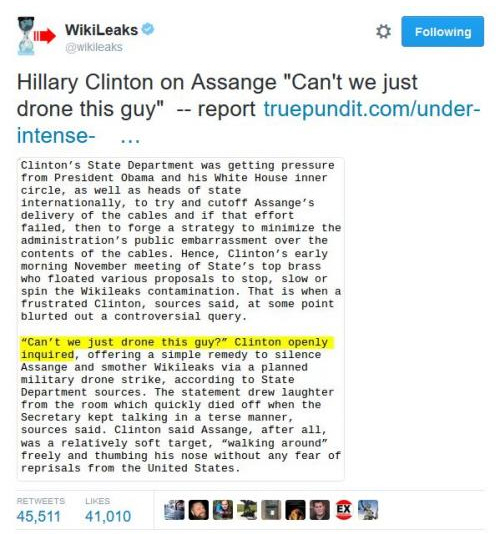Click the gray door avatar thumbnail
502x534 pixels.
(271, 510)
